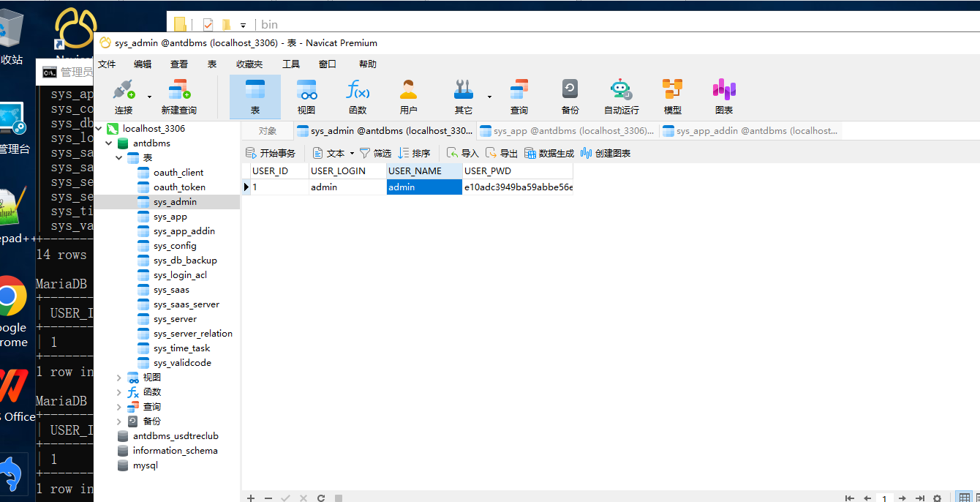Viewport: 980px width, 502px height.
Task: Expand the Functions tree node
Action: 119,392
